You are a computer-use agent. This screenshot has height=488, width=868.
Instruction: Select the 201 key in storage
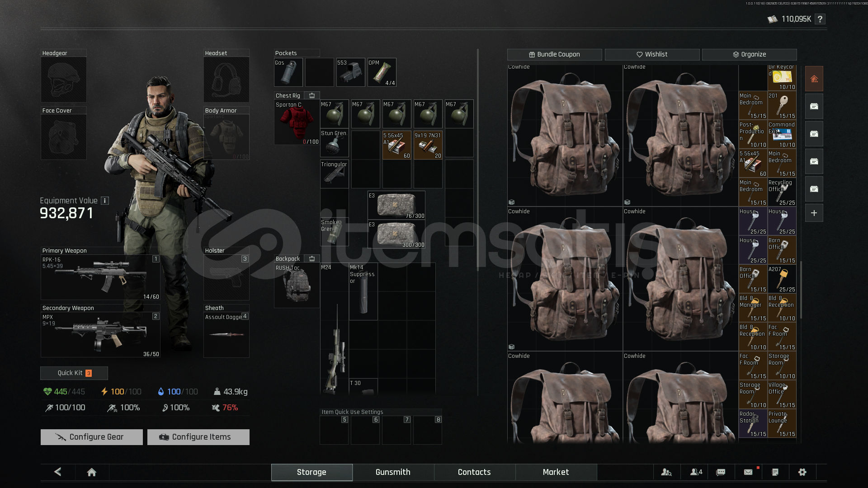point(782,105)
